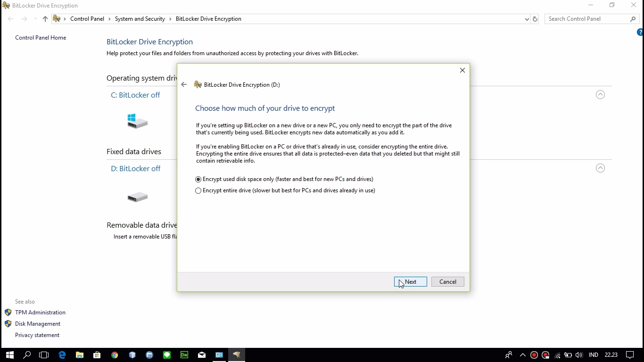Click the first red record tray icon
This screenshot has width=644, height=362.
(x=534, y=355)
